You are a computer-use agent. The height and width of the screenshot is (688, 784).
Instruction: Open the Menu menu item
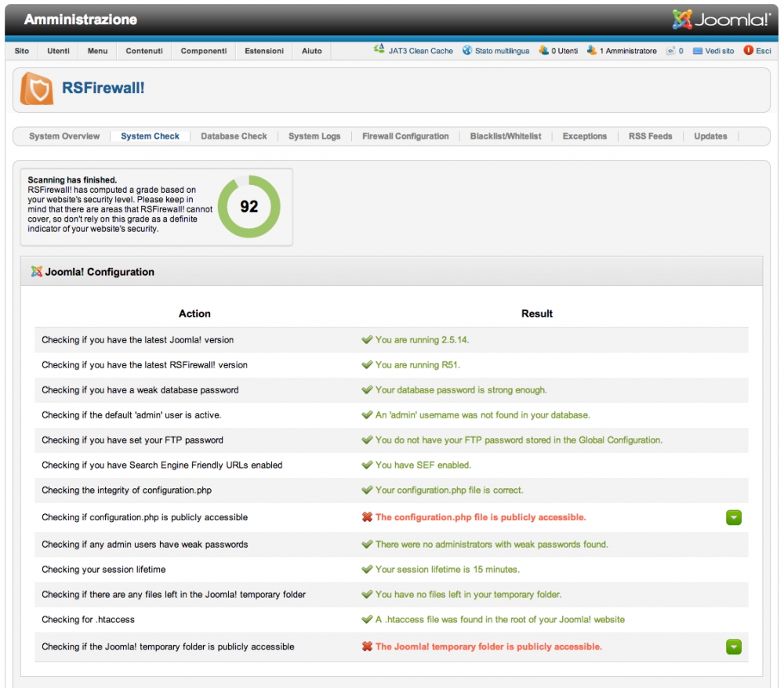pyautogui.click(x=97, y=51)
